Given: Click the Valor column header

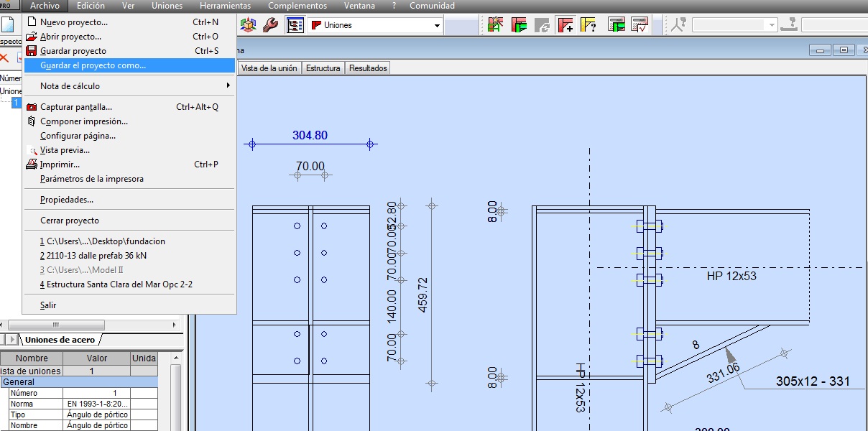Looking at the screenshot, I should tap(97, 358).
